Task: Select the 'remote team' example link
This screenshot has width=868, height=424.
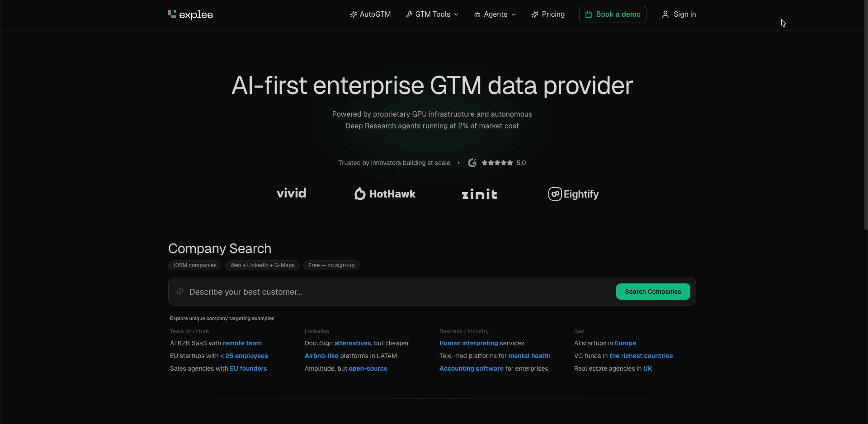Action: pyautogui.click(x=242, y=343)
